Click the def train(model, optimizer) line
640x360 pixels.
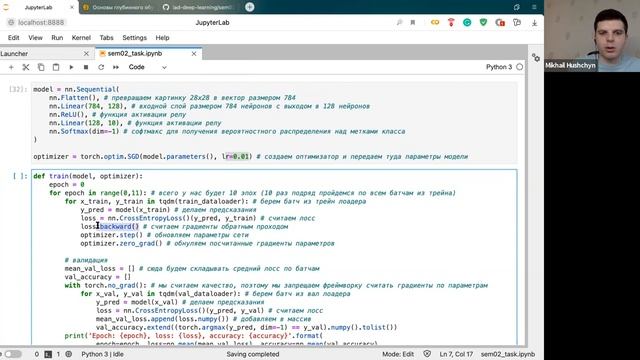(88, 176)
